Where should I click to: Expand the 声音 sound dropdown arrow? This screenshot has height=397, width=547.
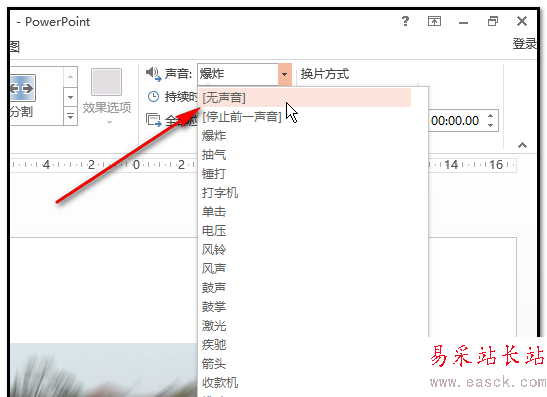(x=285, y=74)
